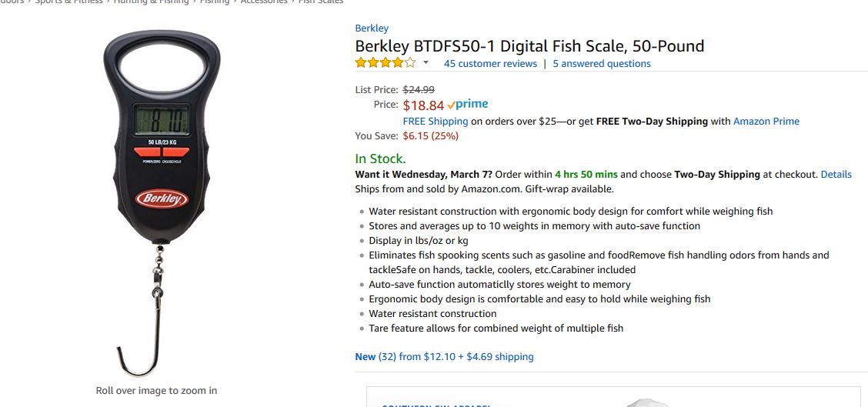The width and height of the screenshot is (868, 407).
Task: Click the scale's digital display in image
Action: coord(162,120)
